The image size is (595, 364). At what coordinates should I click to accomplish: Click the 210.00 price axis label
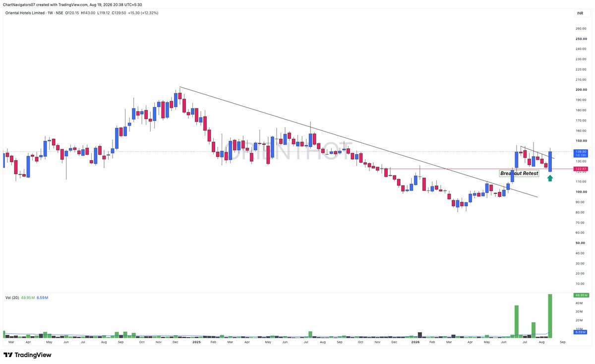click(581, 79)
